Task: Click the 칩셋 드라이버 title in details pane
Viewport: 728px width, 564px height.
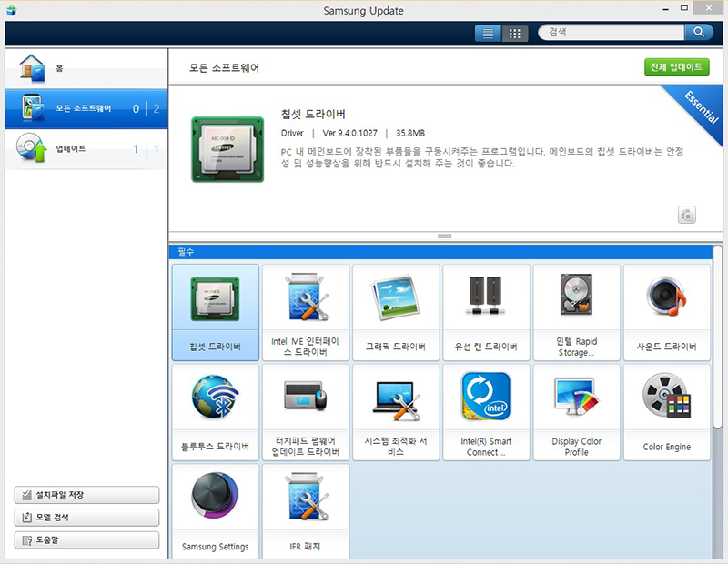Action: [x=313, y=115]
